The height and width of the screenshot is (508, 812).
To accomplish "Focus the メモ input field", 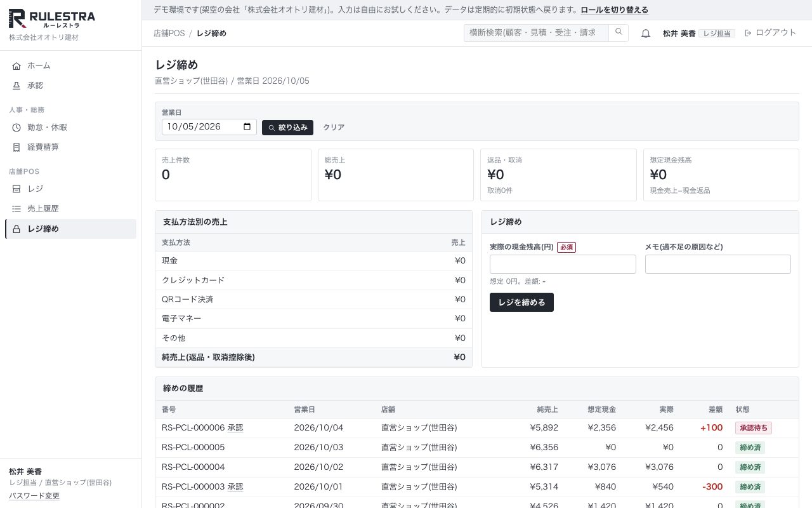I will tap(718, 264).
